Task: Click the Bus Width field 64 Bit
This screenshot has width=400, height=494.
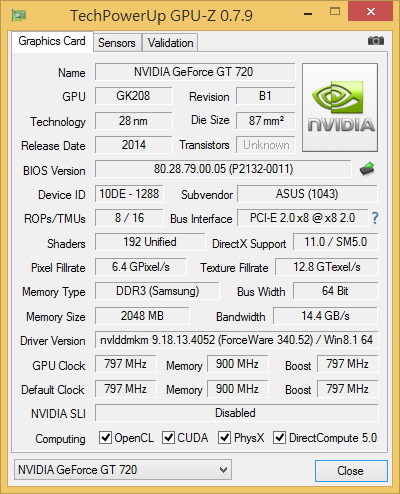Action: coord(336,291)
